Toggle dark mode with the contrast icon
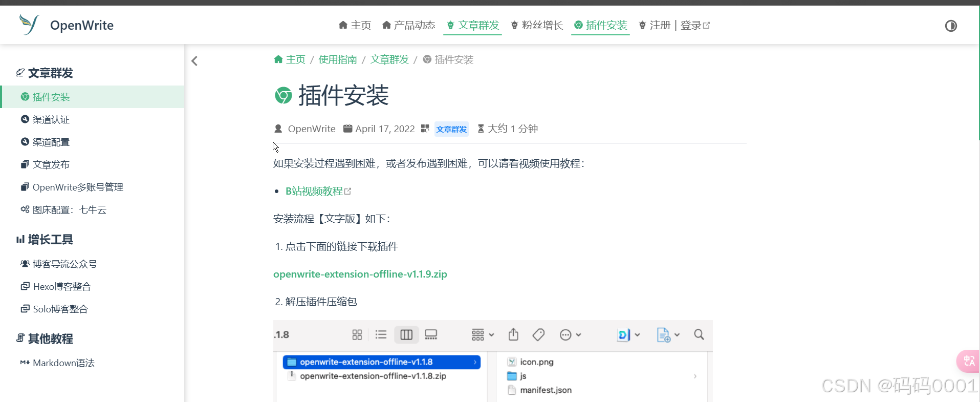Image resolution: width=980 pixels, height=402 pixels. [951, 26]
